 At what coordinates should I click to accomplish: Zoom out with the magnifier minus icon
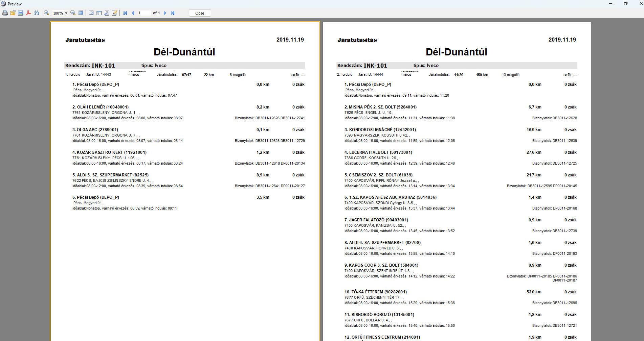[73, 13]
